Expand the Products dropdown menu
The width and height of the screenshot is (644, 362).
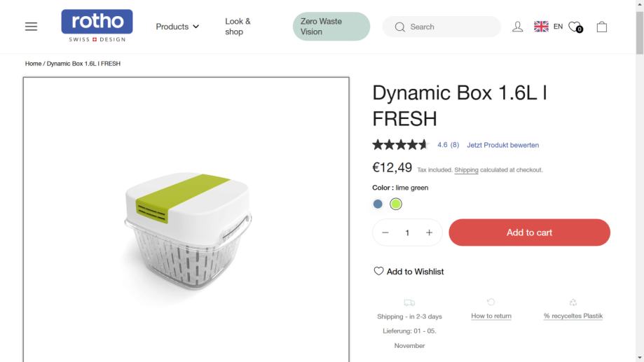[x=177, y=27]
